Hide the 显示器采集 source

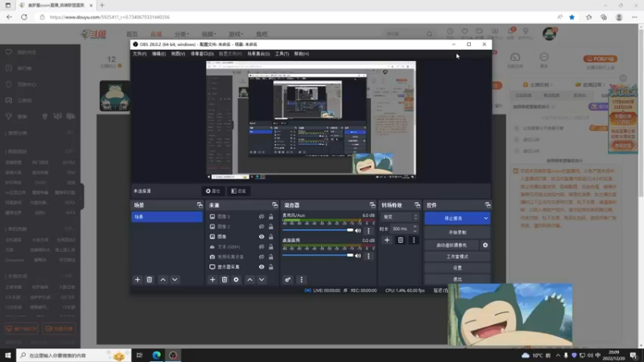[x=261, y=267]
